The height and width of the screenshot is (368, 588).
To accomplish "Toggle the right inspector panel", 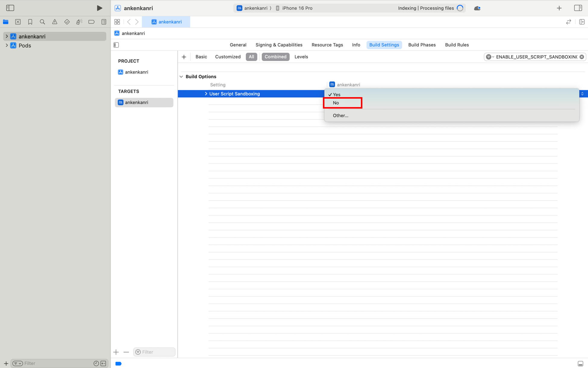I will tap(578, 8).
